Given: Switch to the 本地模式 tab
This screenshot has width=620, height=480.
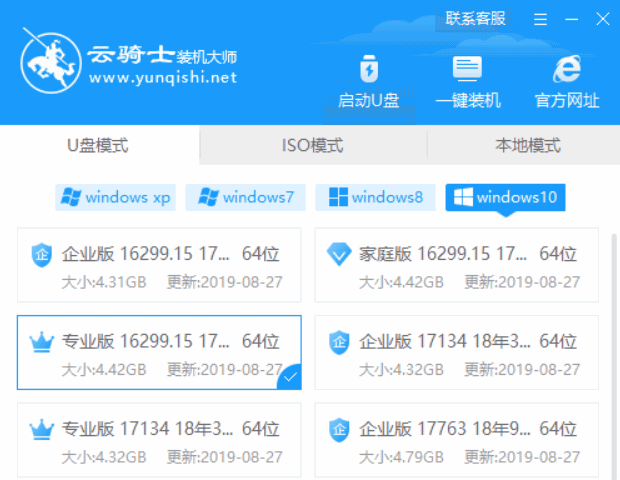Looking at the screenshot, I should coord(525,145).
